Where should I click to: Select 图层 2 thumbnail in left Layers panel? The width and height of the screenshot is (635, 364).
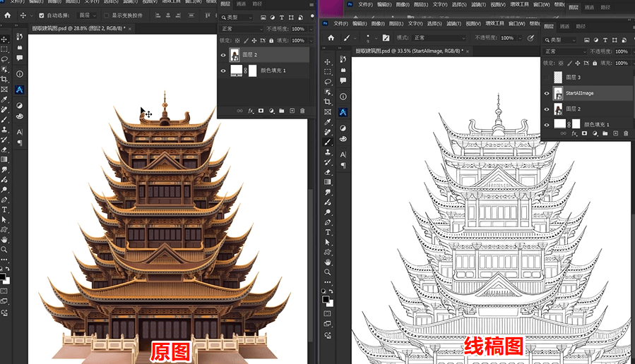tap(235, 54)
